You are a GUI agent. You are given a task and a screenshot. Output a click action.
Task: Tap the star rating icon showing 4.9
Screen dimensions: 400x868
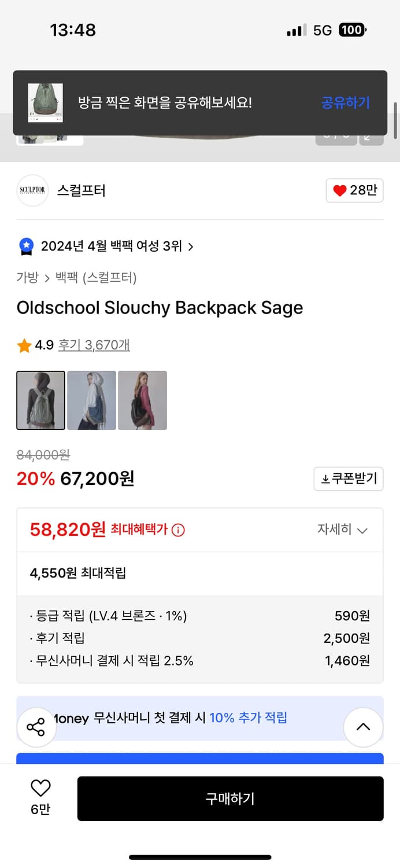[x=24, y=345]
